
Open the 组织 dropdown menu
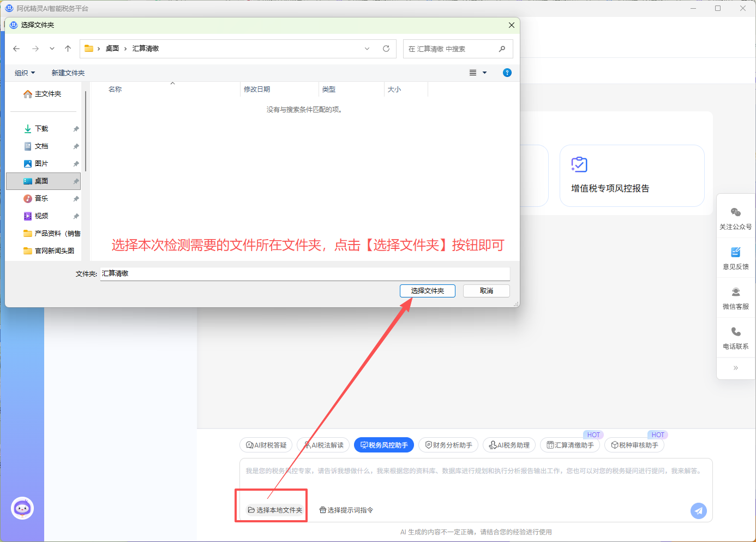[x=25, y=73]
